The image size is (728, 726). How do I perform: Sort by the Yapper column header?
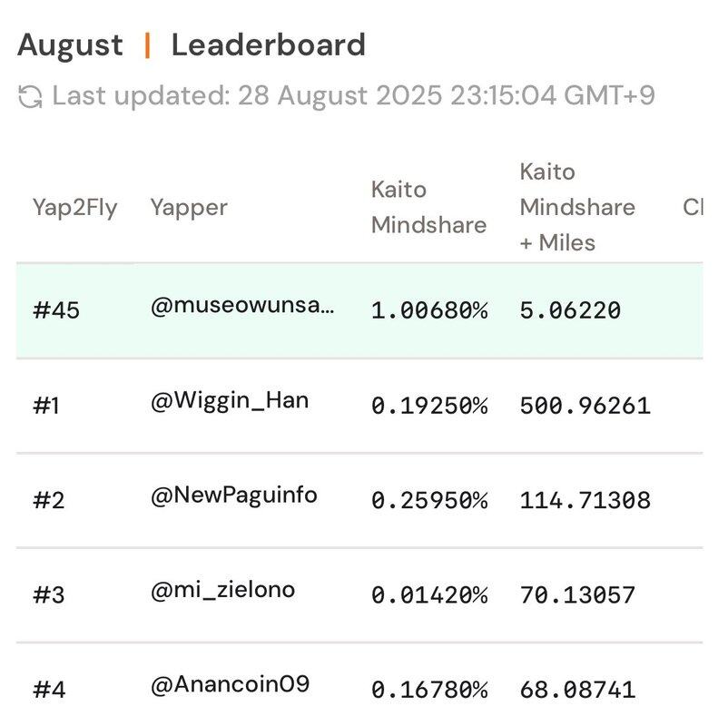pyautogui.click(x=189, y=208)
